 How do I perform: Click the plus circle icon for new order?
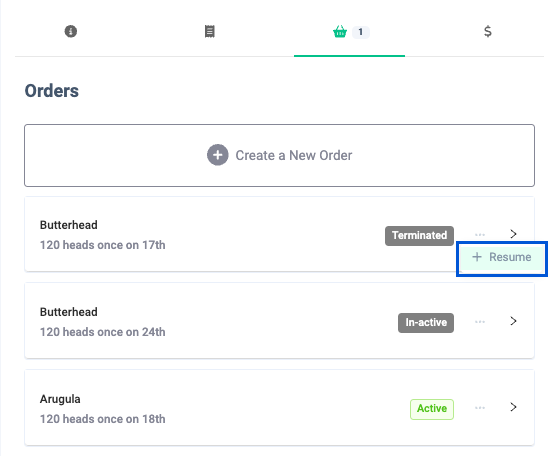(217, 155)
